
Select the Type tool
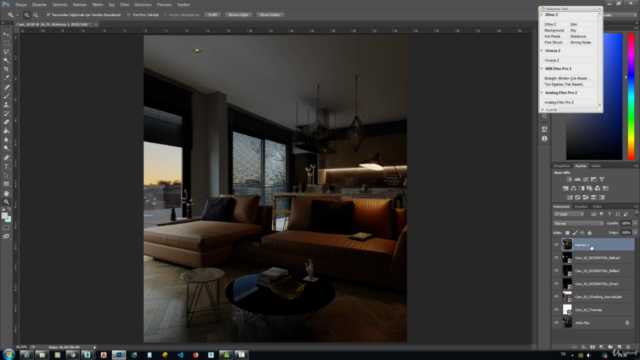(6, 167)
